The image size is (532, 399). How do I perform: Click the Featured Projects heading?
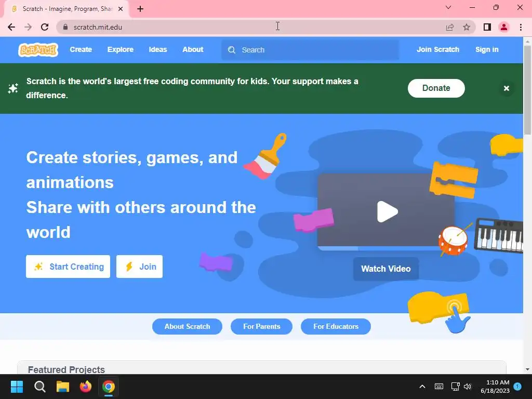66,369
